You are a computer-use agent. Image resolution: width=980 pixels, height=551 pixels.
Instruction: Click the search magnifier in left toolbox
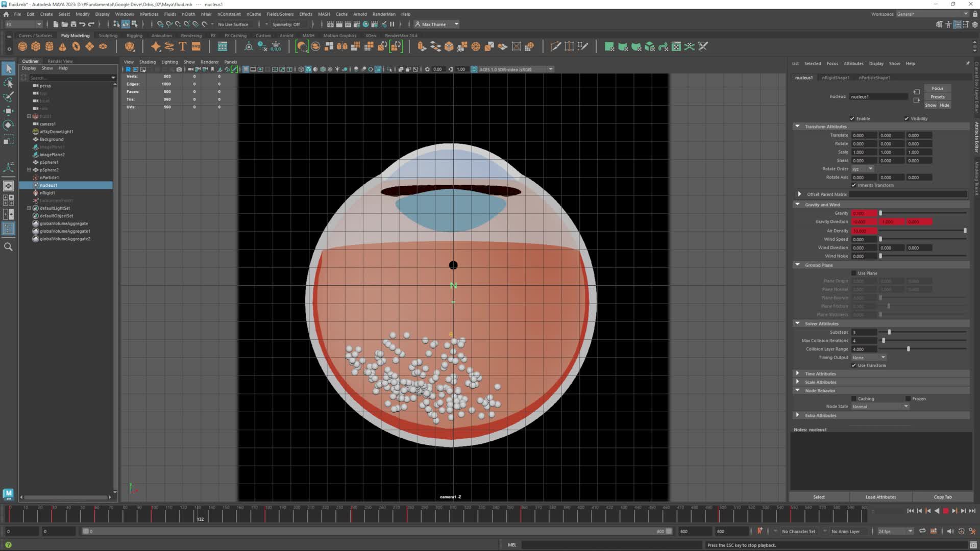point(8,247)
